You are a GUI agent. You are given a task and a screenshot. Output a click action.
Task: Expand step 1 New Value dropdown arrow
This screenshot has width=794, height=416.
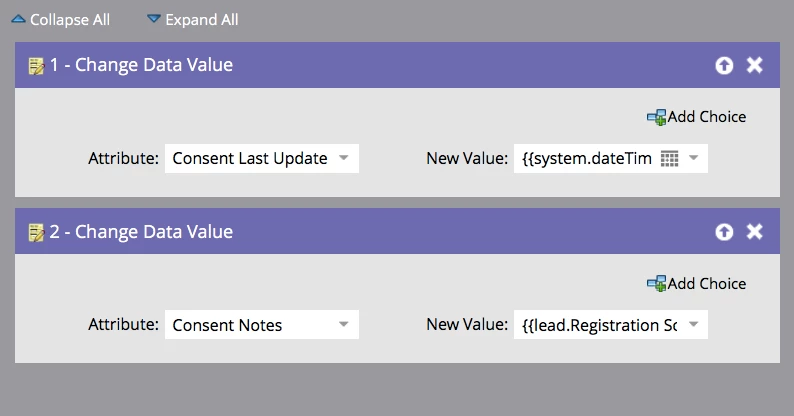pos(694,158)
